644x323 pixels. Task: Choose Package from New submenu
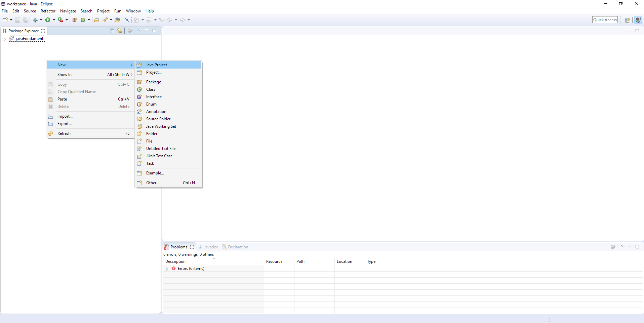point(168,82)
